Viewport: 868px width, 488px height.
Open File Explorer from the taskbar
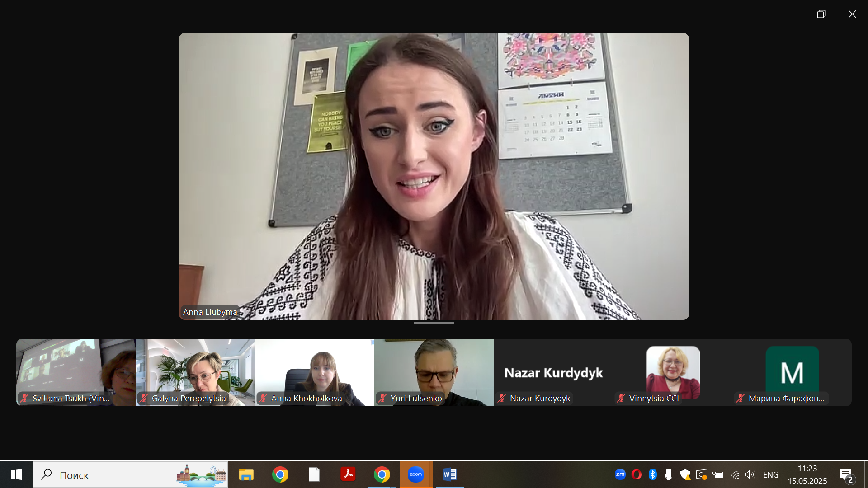click(x=246, y=474)
